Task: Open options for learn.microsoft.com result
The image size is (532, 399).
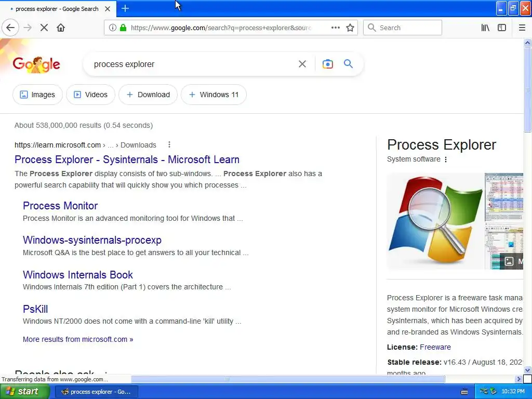Action: click(x=169, y=145)
